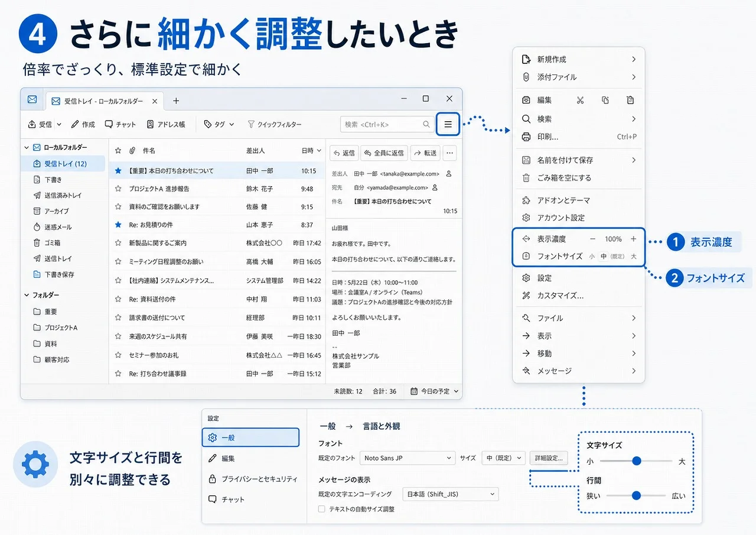This screenshot has width=756, height=535.
Task: Open the 迷惑メール folder
Action: 63,227
